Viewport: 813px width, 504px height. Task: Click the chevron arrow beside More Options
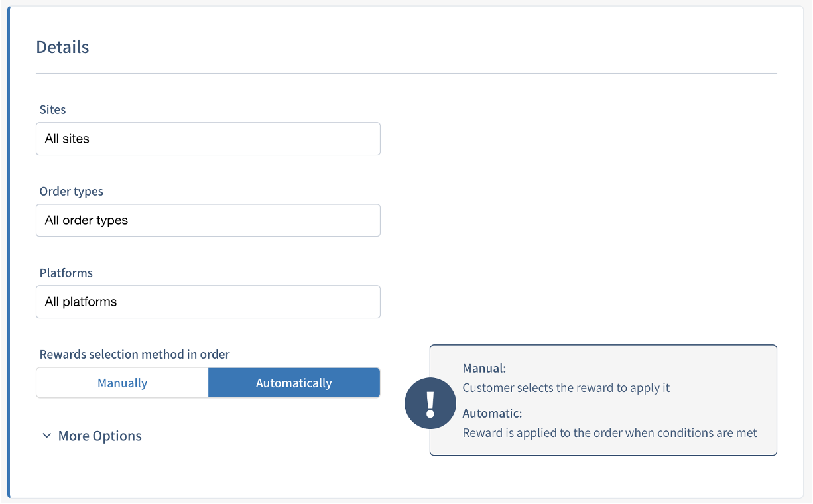46,436
